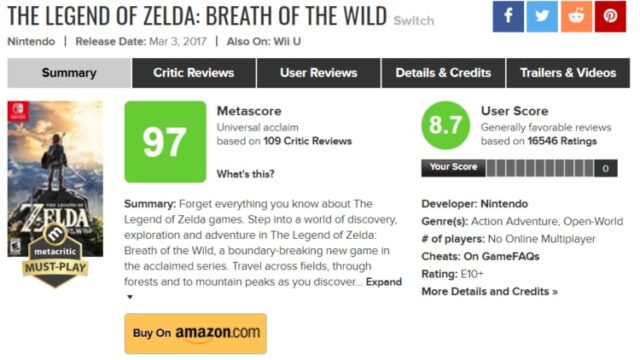
Task: Open the Critic Reviews tab
Action: (x=194, y=73)
